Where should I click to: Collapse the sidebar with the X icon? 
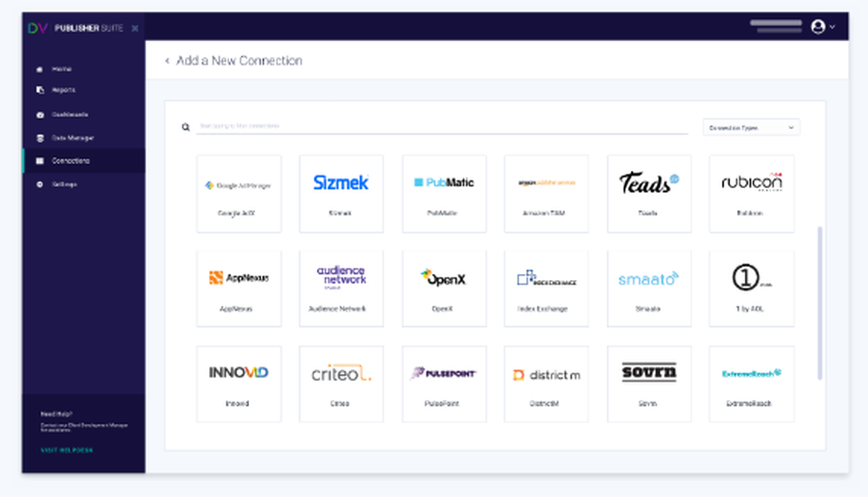pos(135,29)
